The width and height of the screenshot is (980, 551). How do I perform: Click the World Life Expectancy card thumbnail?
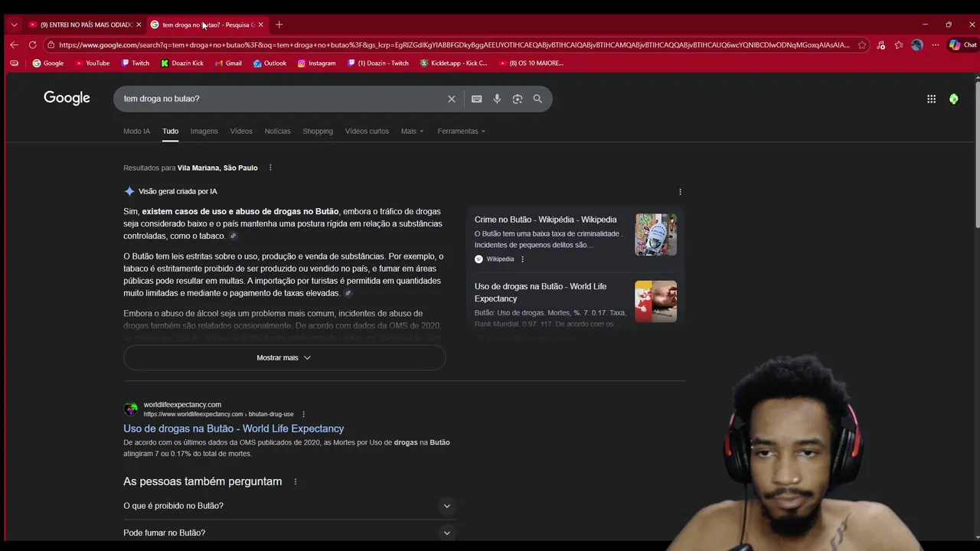click(x=655, y=301)
